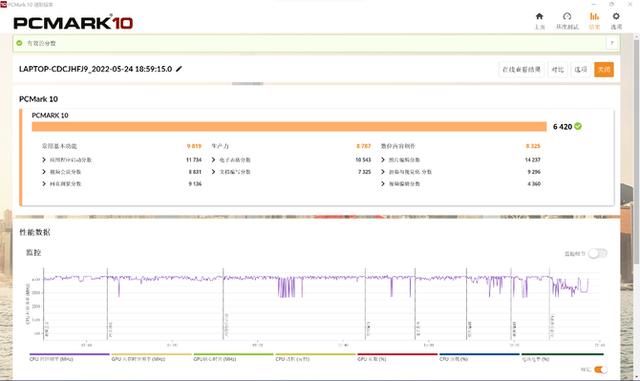Screen dimensions: 640x381
Task: Click the pencil icon to rename result
Action: tap(179, 69)
